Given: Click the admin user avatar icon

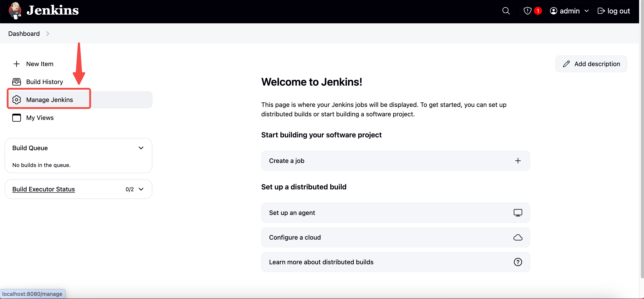Looking at the screenshot, I should click(x=553, y=11).
